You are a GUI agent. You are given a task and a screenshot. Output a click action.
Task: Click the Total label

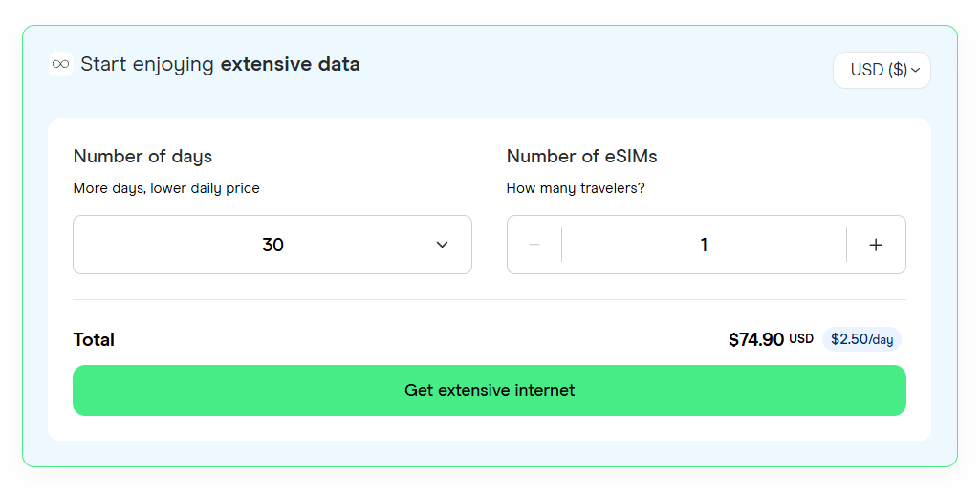pyautogui.click(x=94, y=339)
